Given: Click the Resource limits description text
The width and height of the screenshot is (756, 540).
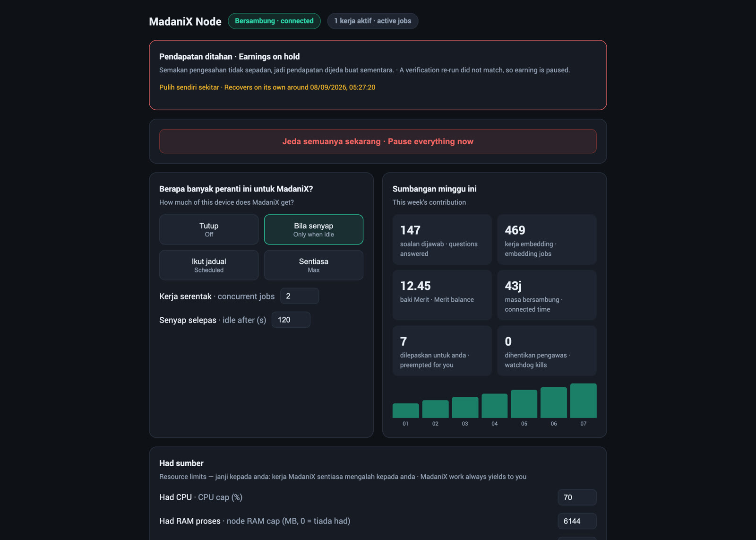Looking at the screenshot, I should click(x=343, y=477).
